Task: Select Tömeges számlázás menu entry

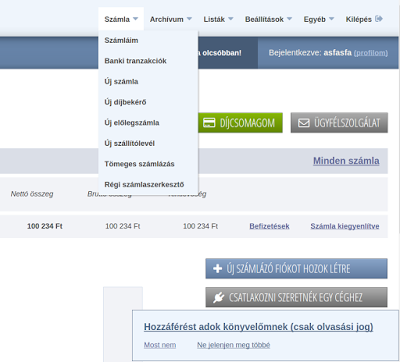Action: click(x=139, y=164)
